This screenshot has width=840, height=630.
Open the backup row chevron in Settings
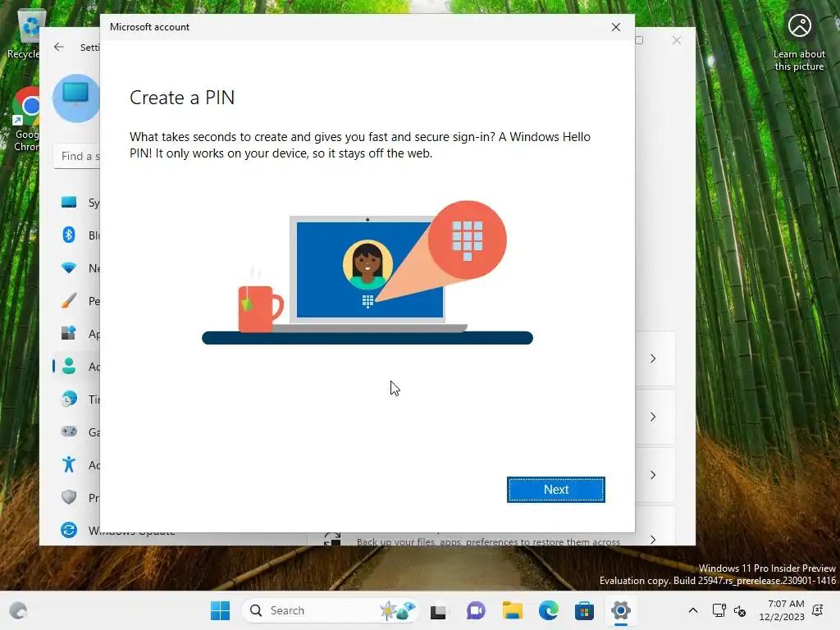pyautogui.click(x=652, y=539)
